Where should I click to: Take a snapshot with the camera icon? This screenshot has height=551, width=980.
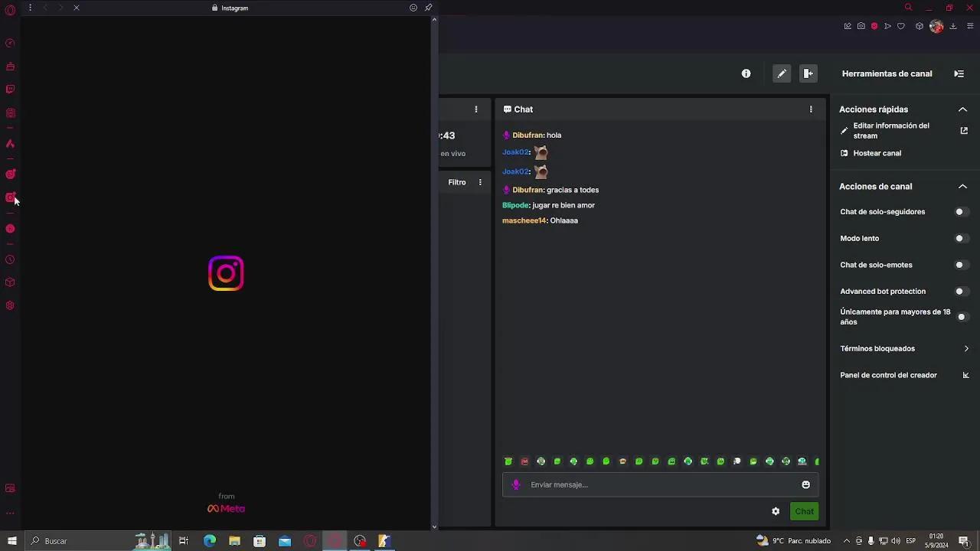coord(861,26)
